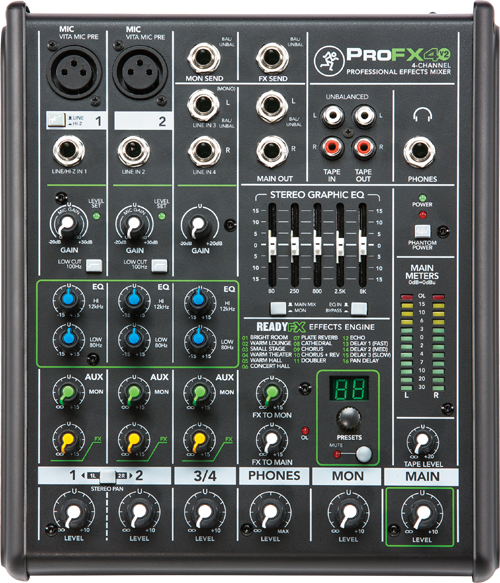The image size is (500, 583).
Task: Toggle the 1L/2R STEREO PAN switch
Action: [x=108, y=476]
